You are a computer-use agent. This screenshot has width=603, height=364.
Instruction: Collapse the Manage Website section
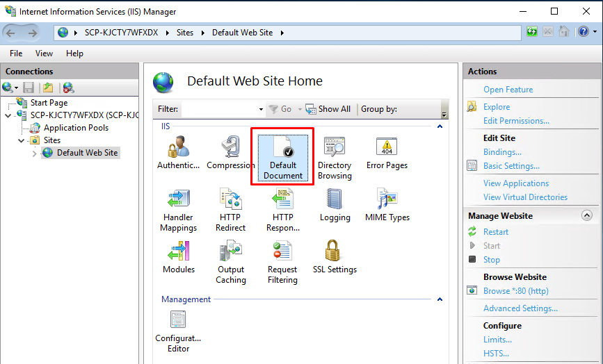pos(586,215)
